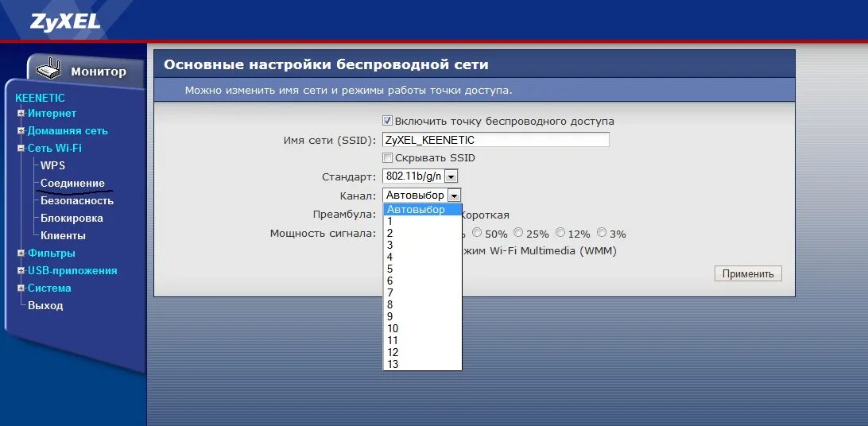Select channel 8 in the list

(422, 305)
